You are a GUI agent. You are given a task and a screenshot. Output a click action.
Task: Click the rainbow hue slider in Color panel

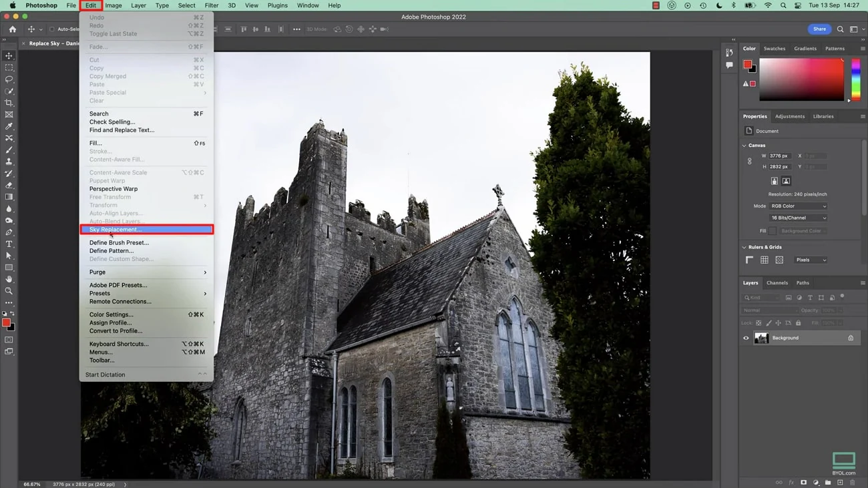point(855,79)
